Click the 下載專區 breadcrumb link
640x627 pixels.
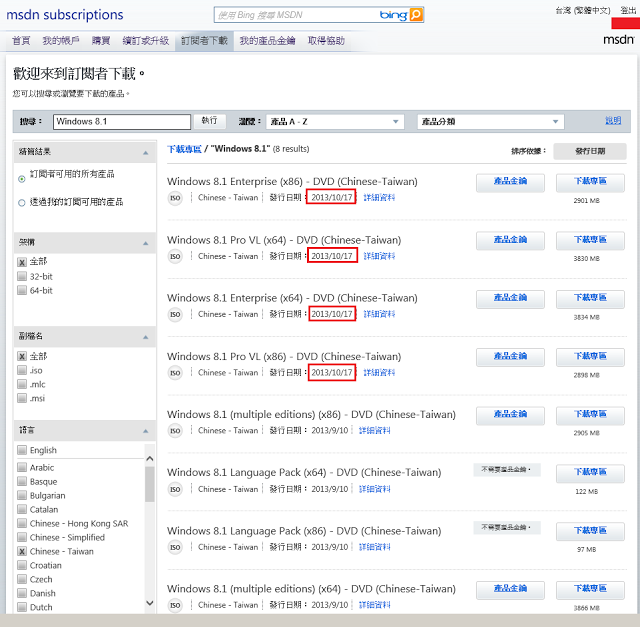[184, 149]
